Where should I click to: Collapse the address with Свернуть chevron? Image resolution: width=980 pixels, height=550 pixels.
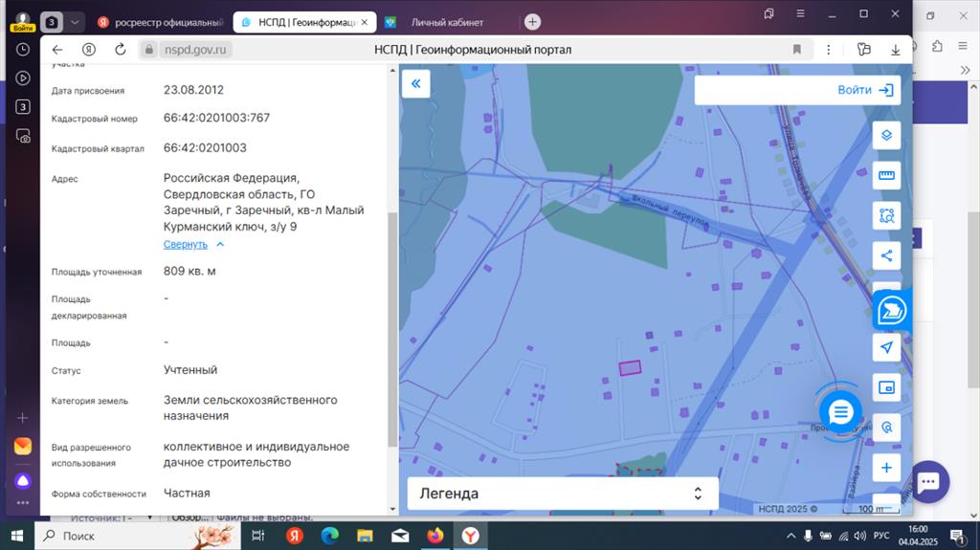(220, 244)
